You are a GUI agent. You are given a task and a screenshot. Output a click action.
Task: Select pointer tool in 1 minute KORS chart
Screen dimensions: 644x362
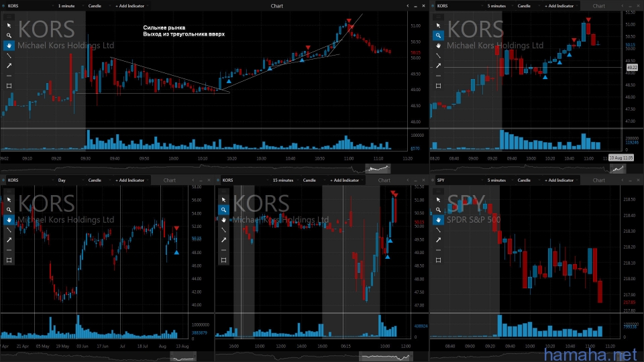[x=9, y=25]
